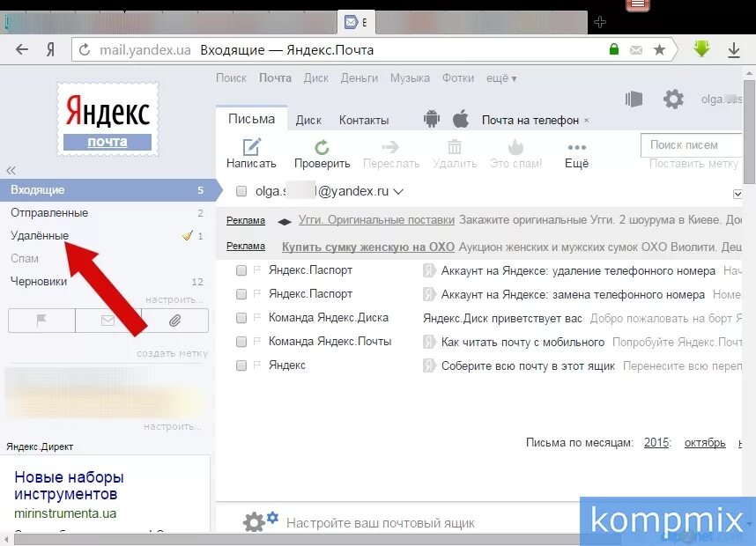The width and height of the screenshot is (756, 546).
Task: Switch to the Письма tab
Action: [x=251, y=119]
